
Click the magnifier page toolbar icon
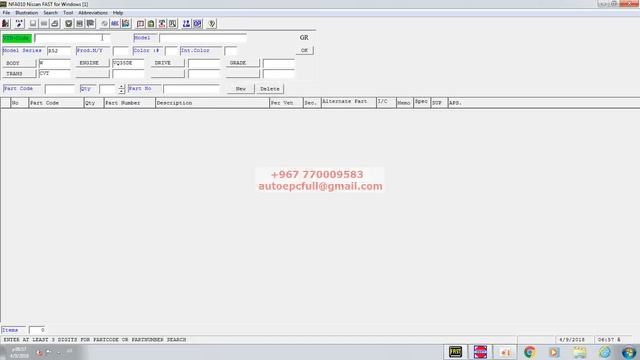(173, 24)
